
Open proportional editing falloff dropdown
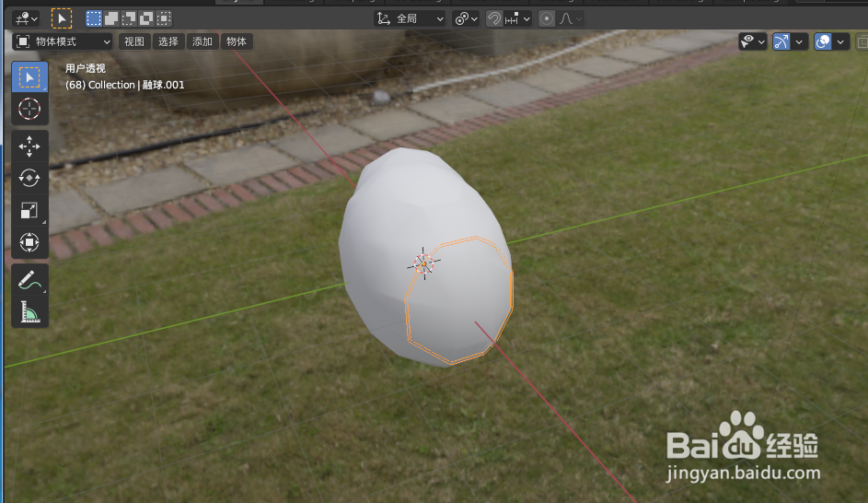click(x=570, y=18)
